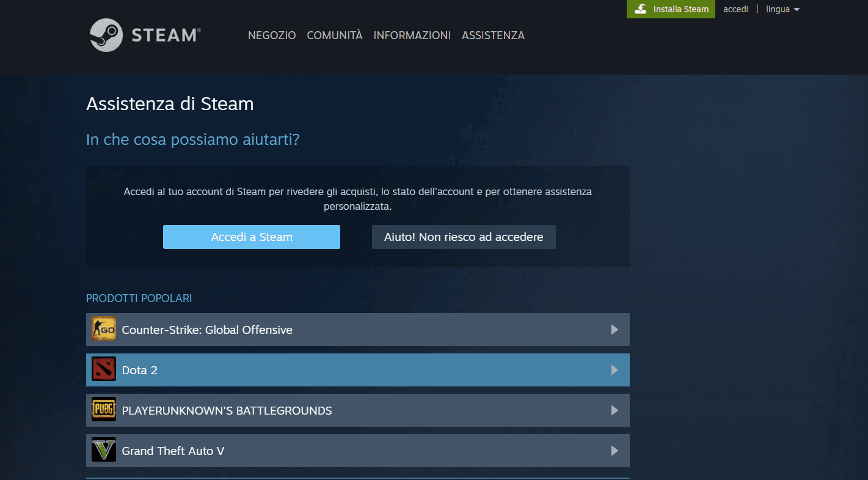Click the download icon on Installa Steam
The width and height of the screenshot is (868, 480).
pyautogui.click(x=641, y=9)
